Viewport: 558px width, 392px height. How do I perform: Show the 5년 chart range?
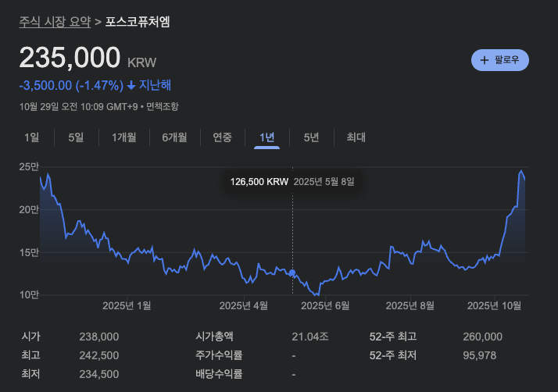point(311,137)
